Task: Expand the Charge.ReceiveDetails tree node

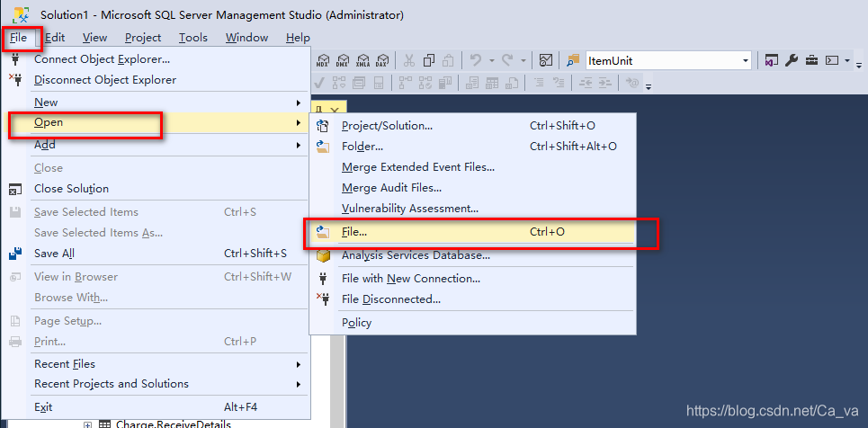Action: click(87, 425)
